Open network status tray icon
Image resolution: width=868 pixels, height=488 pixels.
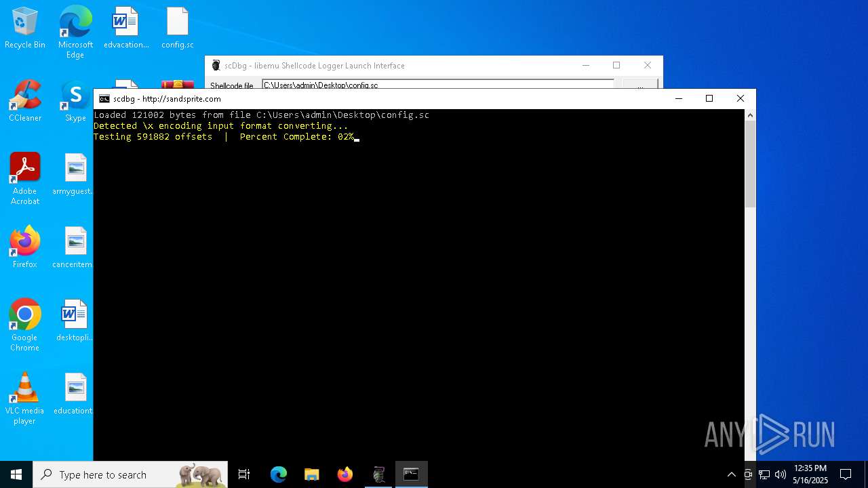point(764,474)
